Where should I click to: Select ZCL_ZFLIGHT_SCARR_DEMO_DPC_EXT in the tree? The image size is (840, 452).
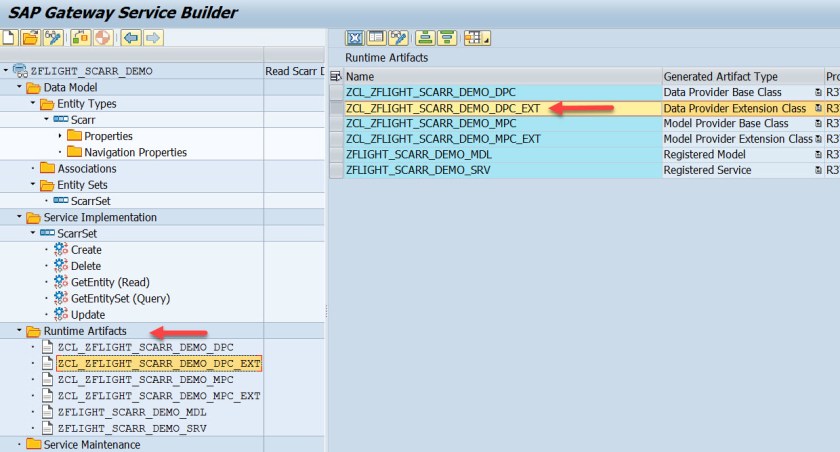click(x=159, y=363)
